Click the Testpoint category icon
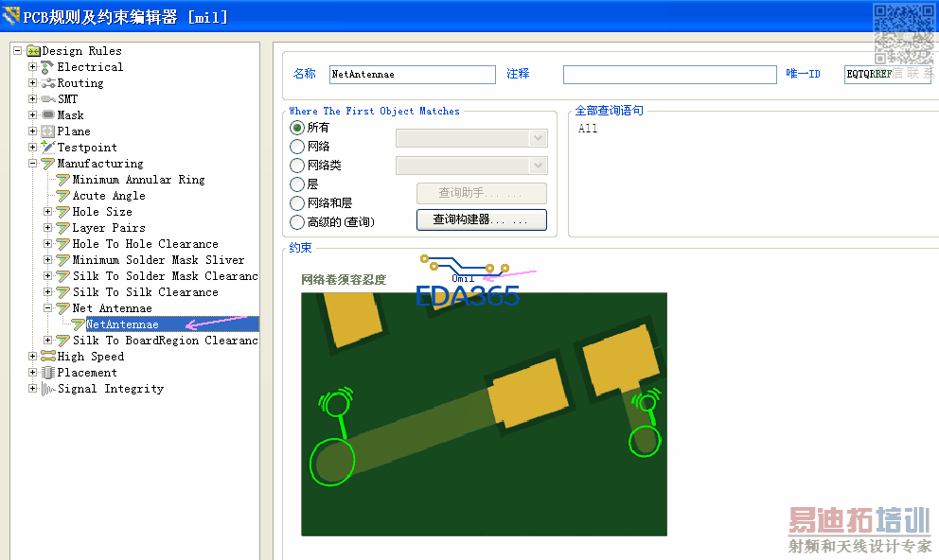The image size is (939, 560). (48, 147)
